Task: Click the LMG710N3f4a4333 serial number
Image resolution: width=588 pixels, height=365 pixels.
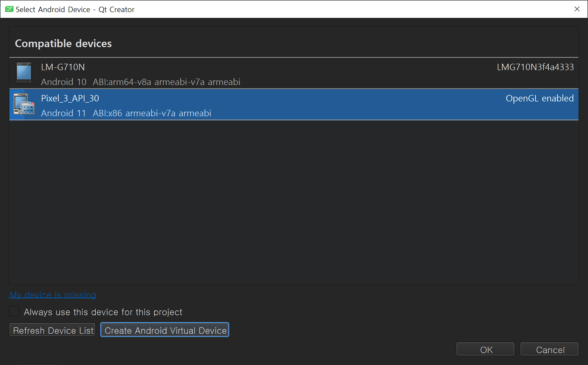Action: (x=535, y=67)
